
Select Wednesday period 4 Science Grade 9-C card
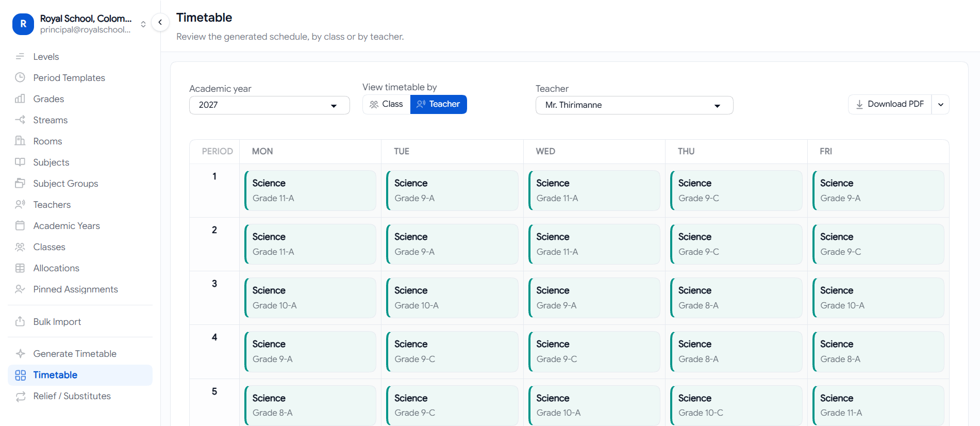pos(594,351)
